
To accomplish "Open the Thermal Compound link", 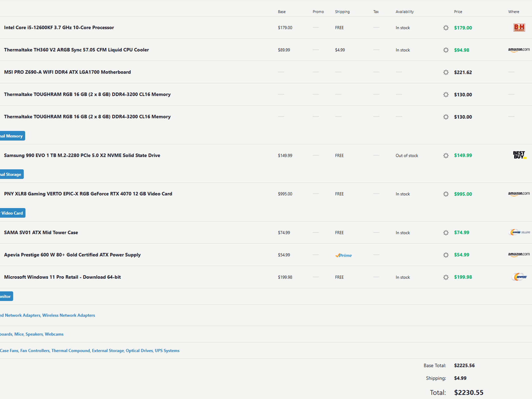I will coord(71,351).
